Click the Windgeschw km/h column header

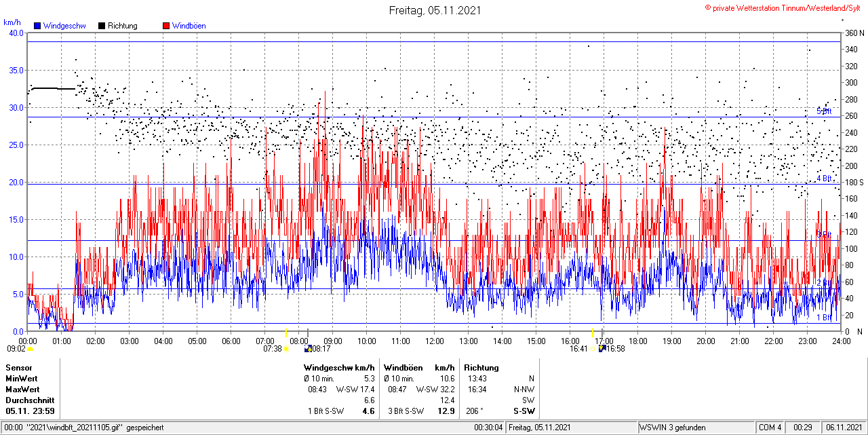pyautogui.click(x=339, y=367)
